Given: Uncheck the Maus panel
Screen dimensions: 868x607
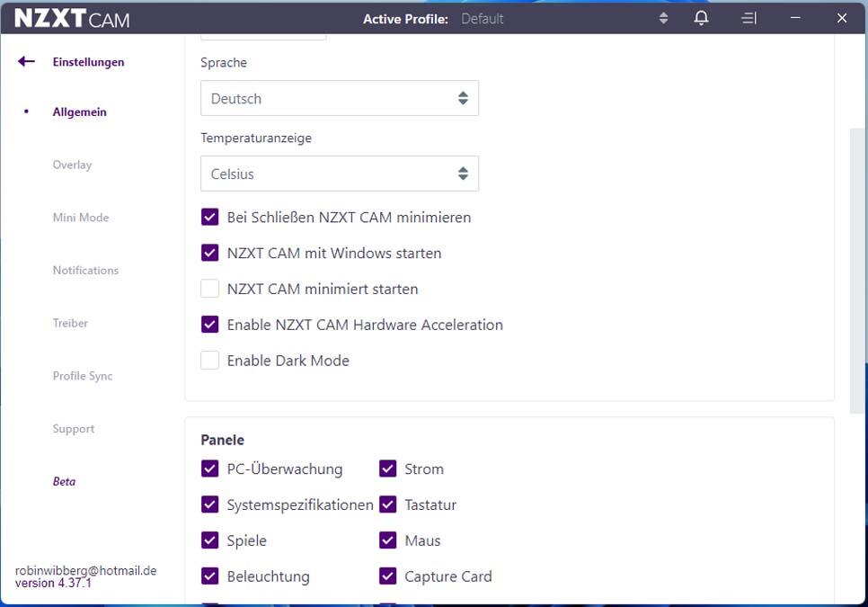Looking at the screenshot, I should (x=387, y=540).
